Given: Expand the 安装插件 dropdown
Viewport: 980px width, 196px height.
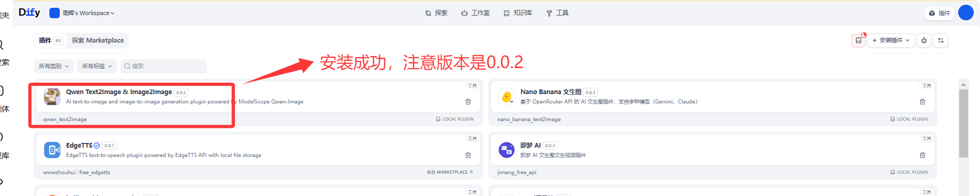Looking at the screenshot, I should pos(891,41).
